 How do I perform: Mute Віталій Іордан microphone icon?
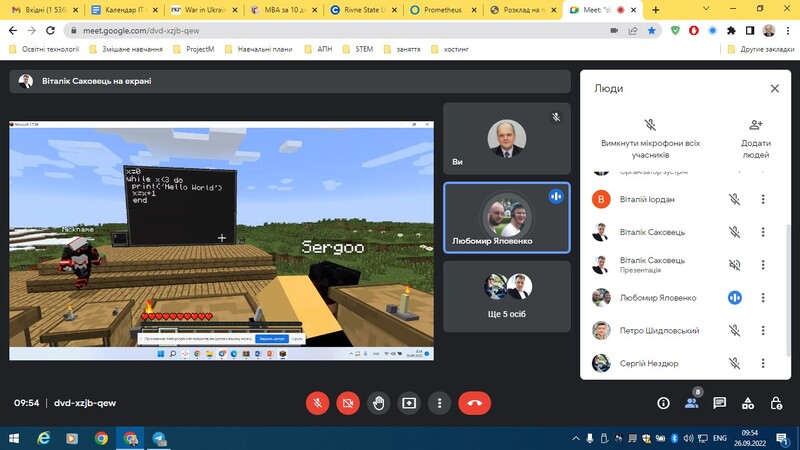tap(734, 199)
